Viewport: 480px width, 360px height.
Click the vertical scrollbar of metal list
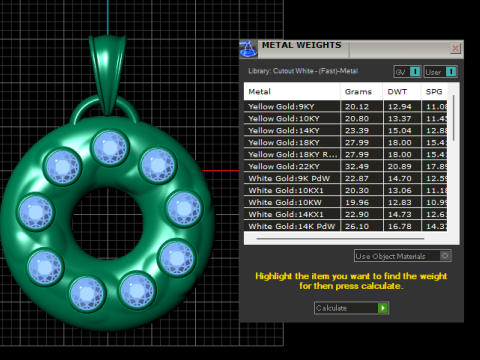point(453,118)
